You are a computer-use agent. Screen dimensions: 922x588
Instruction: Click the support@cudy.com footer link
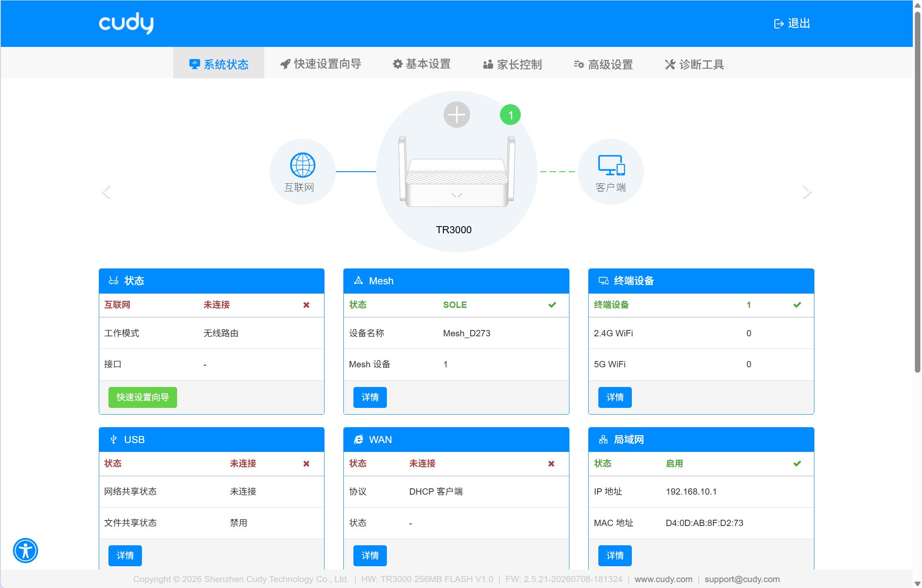[742, 579]
